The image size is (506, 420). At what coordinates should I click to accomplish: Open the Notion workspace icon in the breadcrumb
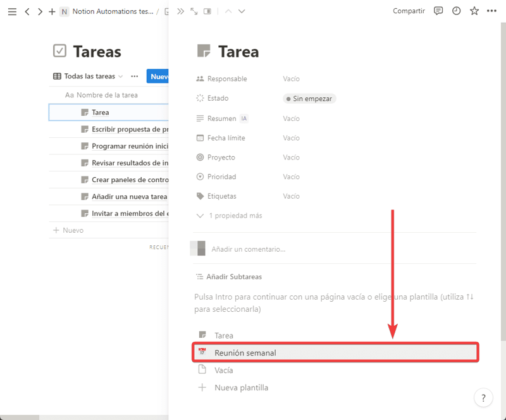[x=63, y=11]
